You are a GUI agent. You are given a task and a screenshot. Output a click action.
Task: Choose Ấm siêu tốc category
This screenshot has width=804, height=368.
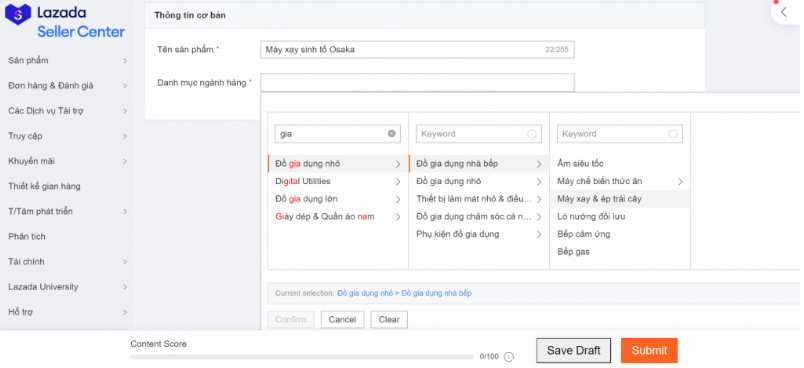[620, 163]
